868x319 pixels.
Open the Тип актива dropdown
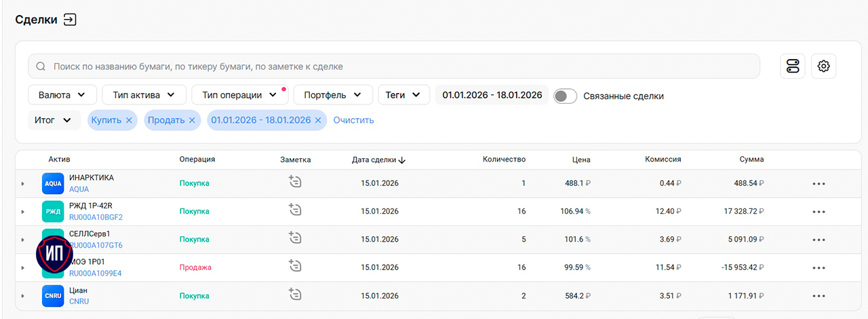pyautogui.click(x=144, y=95)
